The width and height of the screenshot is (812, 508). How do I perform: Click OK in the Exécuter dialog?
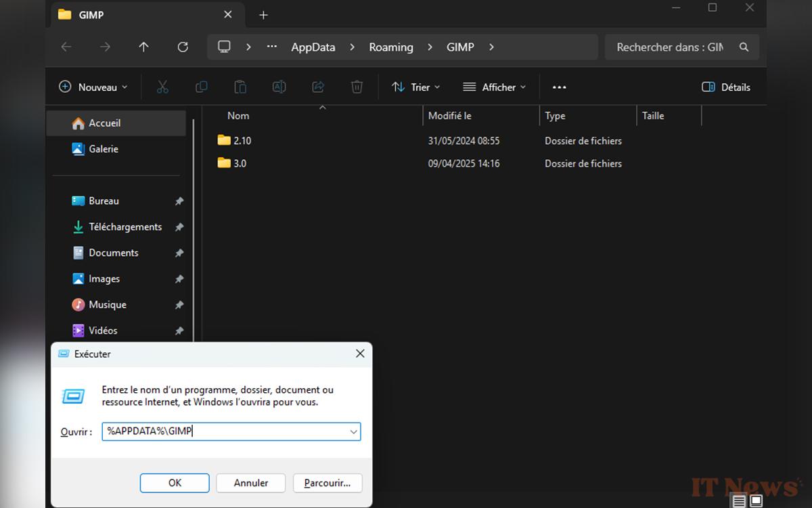pyautogui.click(x=175, y=483)
